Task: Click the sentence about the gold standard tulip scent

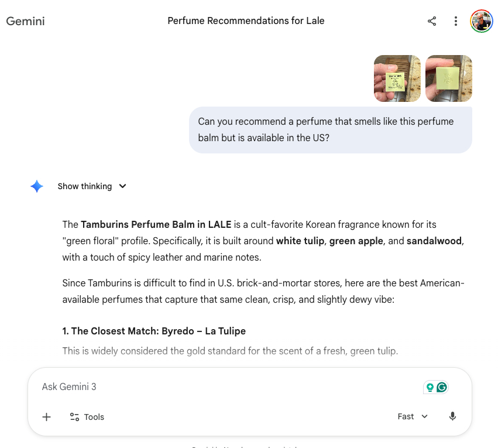Action: (230, 351)
